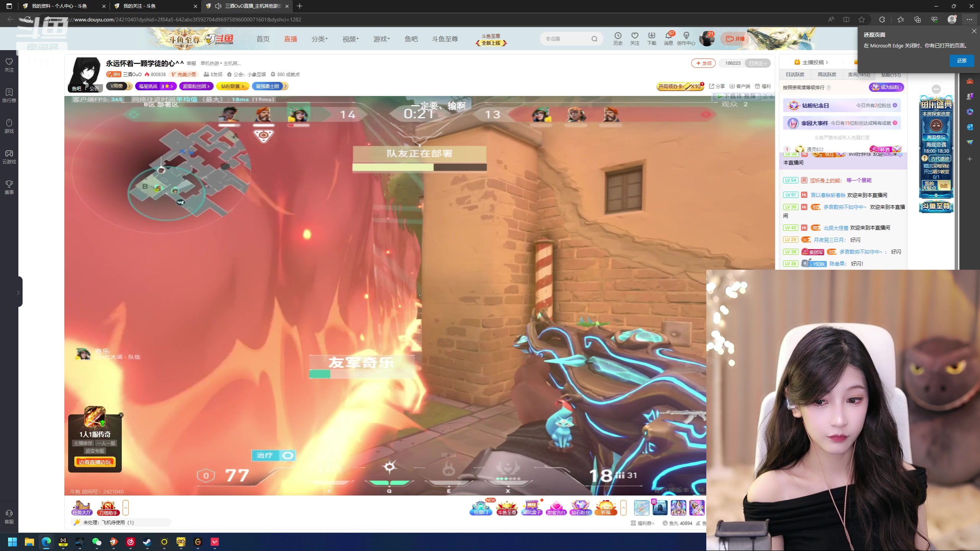The image size is (980, 551).
Task: Open 任意门 gift icon
Action: [x=481, y=508]
